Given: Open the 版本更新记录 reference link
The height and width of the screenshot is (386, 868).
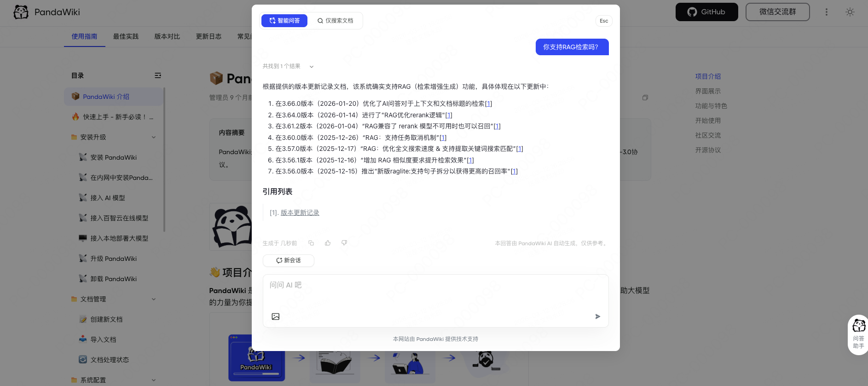Looking at the screenshot, I should point(300,213).
